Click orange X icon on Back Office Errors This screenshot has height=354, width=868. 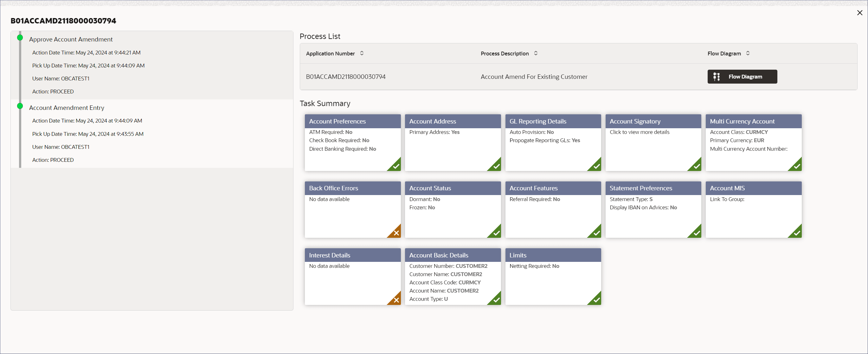point(396,233)
